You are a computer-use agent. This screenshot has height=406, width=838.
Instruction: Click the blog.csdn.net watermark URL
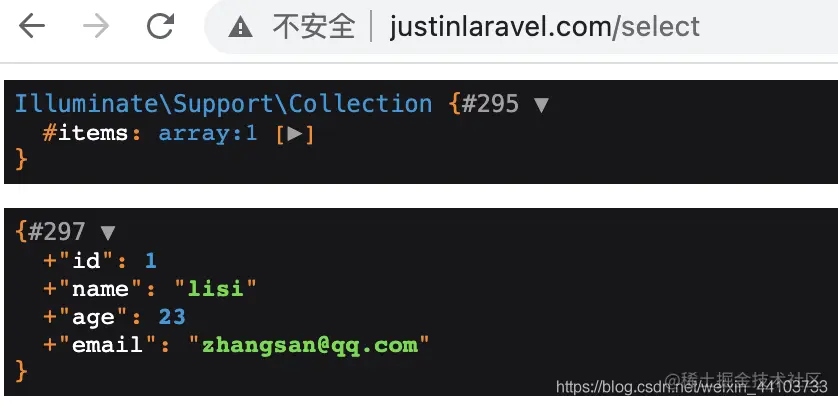(692, 387)
